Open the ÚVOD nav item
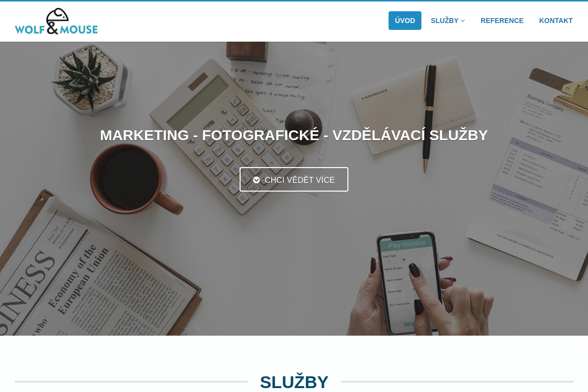Viewport: 588px width, 392px height. point(405,21)
